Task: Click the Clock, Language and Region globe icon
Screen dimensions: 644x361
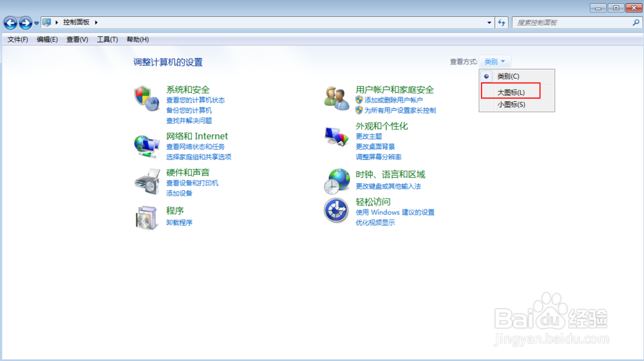Action: point(337,181)
